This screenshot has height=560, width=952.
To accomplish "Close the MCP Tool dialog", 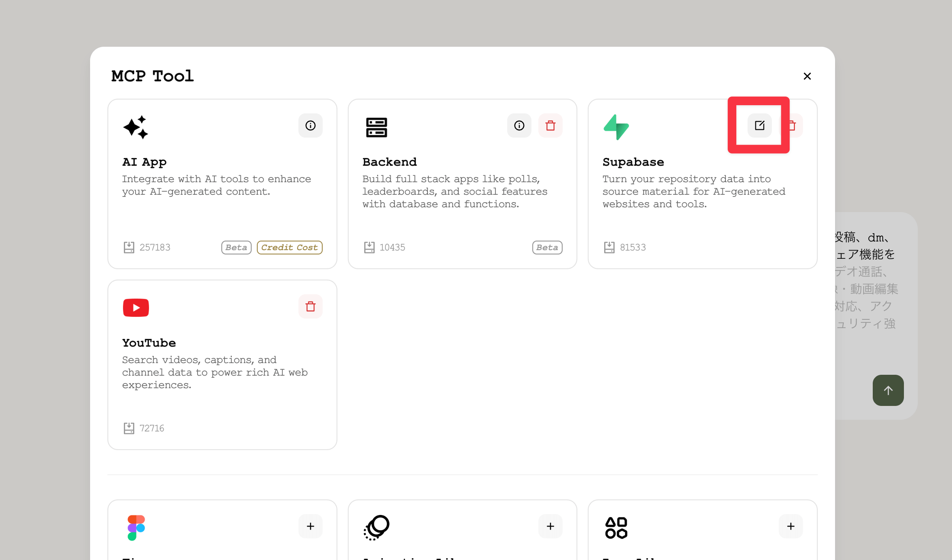I will click(807, 76).
